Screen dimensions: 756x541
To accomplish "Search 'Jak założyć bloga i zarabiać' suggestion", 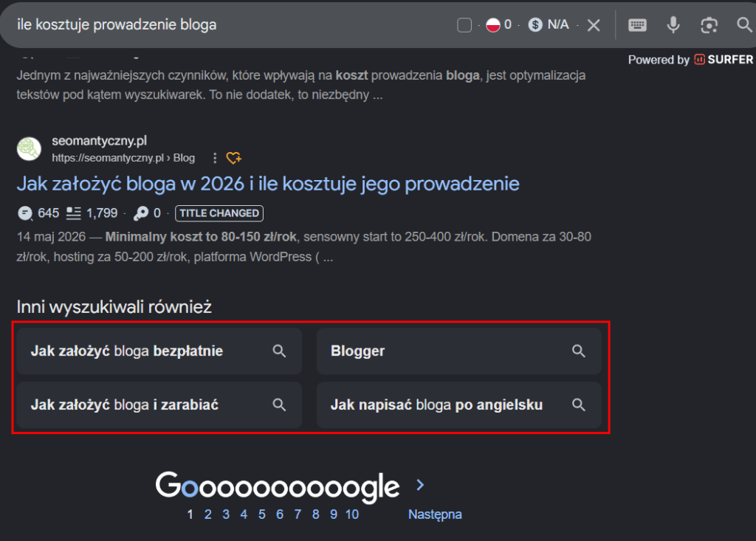I will pos(159,405).
